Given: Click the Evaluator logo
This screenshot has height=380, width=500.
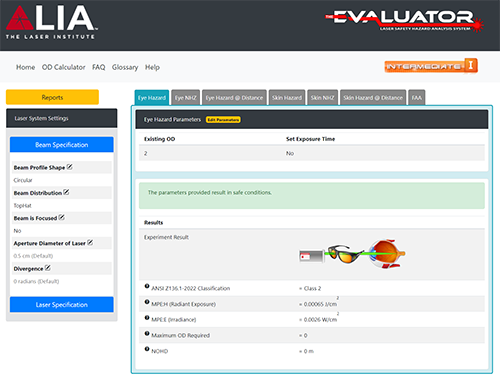Looking at the screenshot, I should click(x=405, y=21).
